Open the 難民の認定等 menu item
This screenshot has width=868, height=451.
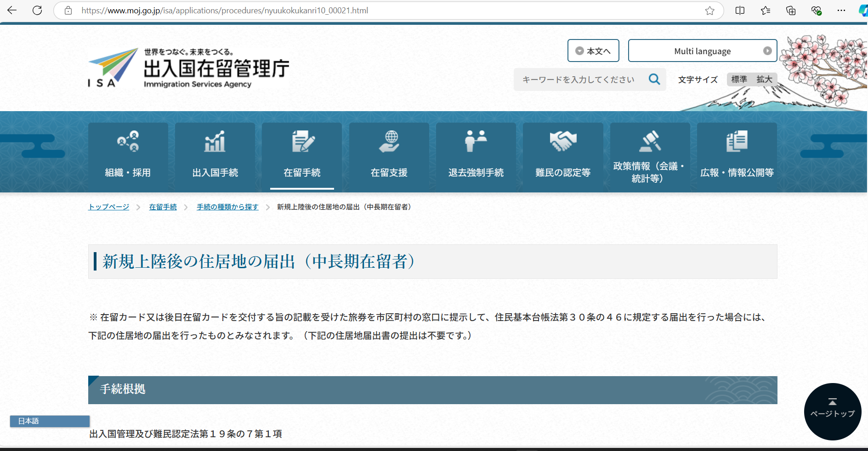563,157
